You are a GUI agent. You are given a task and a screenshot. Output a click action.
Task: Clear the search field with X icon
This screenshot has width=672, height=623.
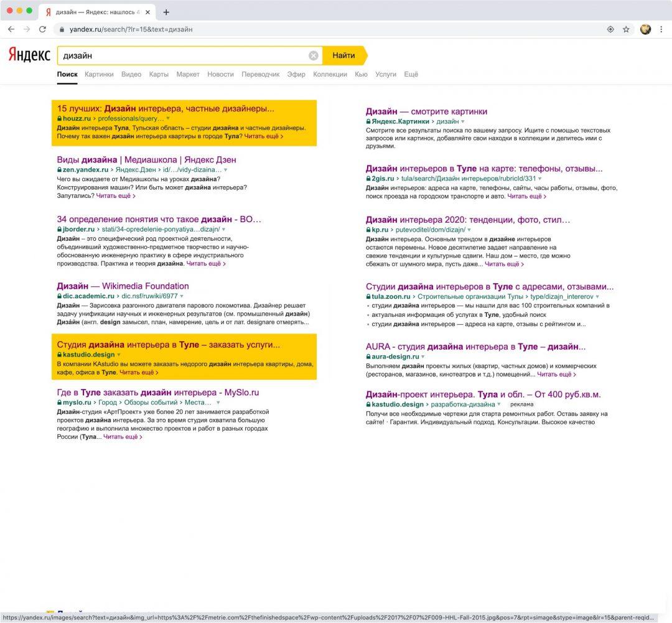(x=314, y=55)
